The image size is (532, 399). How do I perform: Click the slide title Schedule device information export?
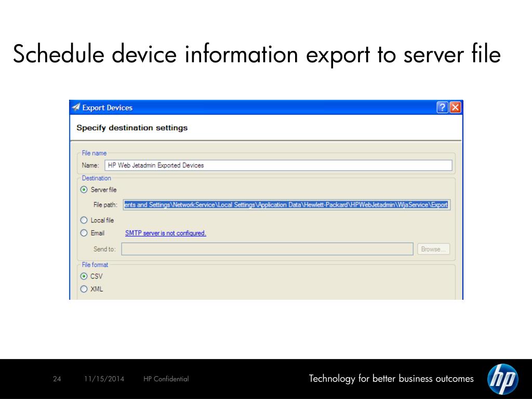click(x=257, y=54)
